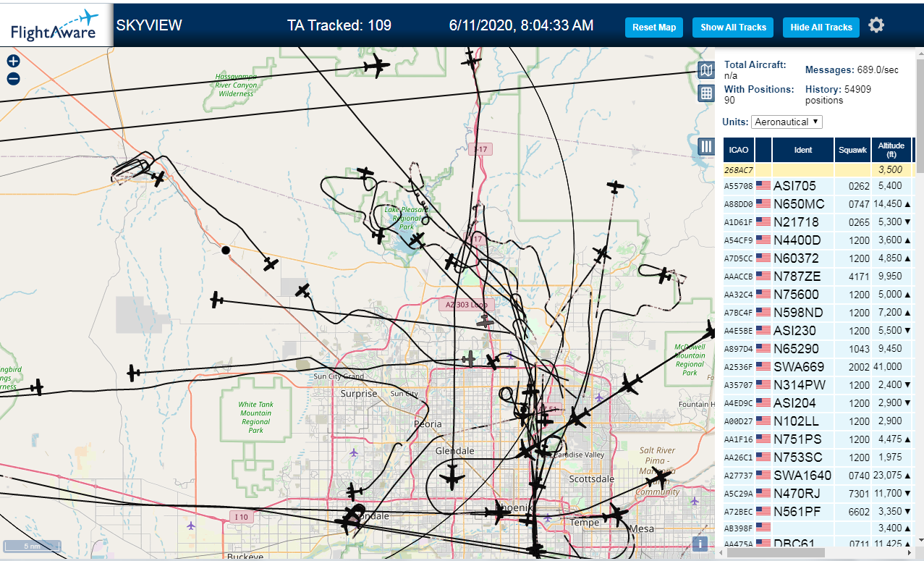Click the black dot marker on map
Image resolution: width=924 pixels, height=561 pixels.
click(x=226, y=250)
